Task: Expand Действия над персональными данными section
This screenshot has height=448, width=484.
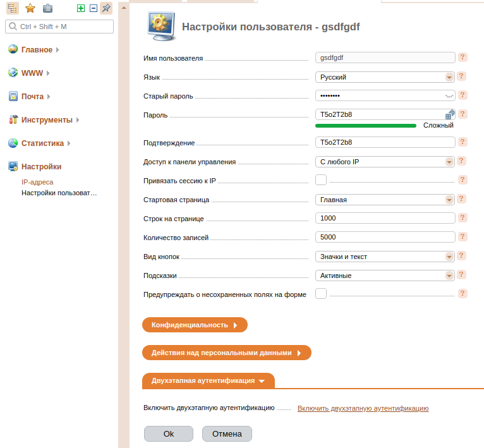Action: [x=227, y=353]
